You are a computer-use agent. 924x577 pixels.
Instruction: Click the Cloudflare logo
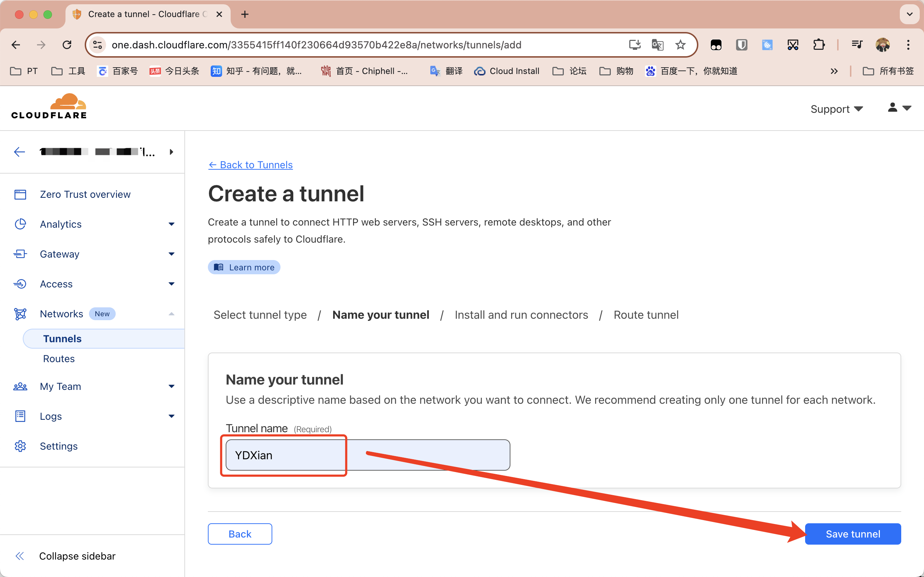(x=49, y=107)
